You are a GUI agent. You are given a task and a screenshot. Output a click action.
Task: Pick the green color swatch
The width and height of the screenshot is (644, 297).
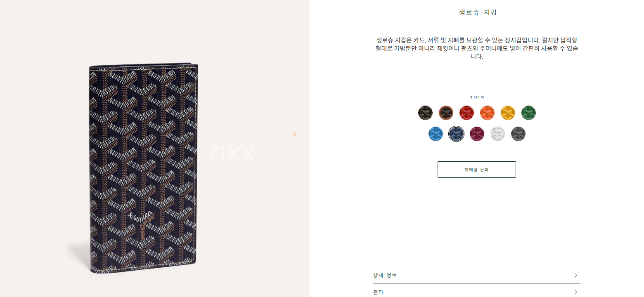pyautogui.click(x=528, y=113)
